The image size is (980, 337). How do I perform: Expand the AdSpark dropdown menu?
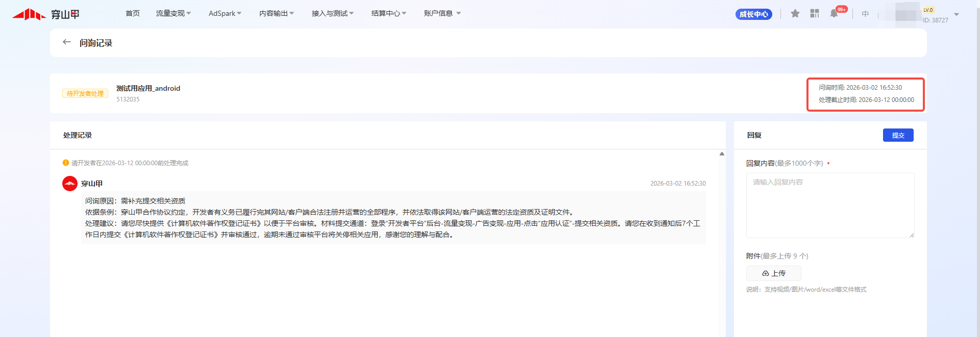[x=225, y=13]
